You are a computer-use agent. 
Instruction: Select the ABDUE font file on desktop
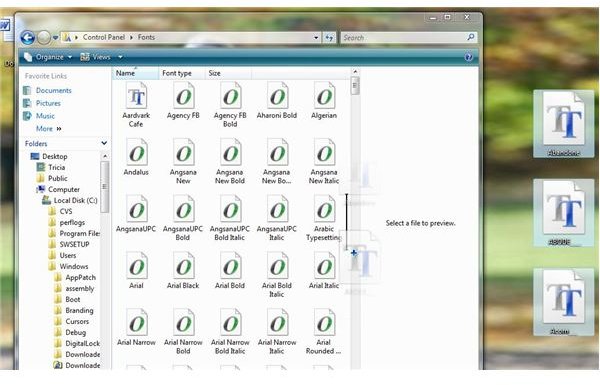click(563, 213)
